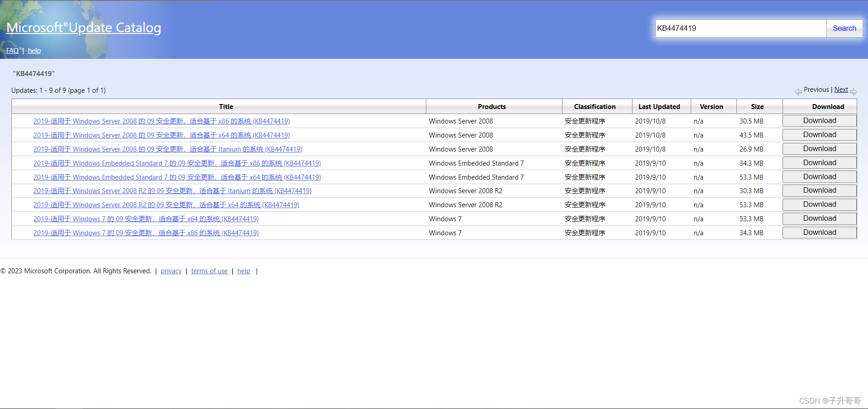
Task: Open Windows Server 2008 x64 update link
Action: [161, 135]
